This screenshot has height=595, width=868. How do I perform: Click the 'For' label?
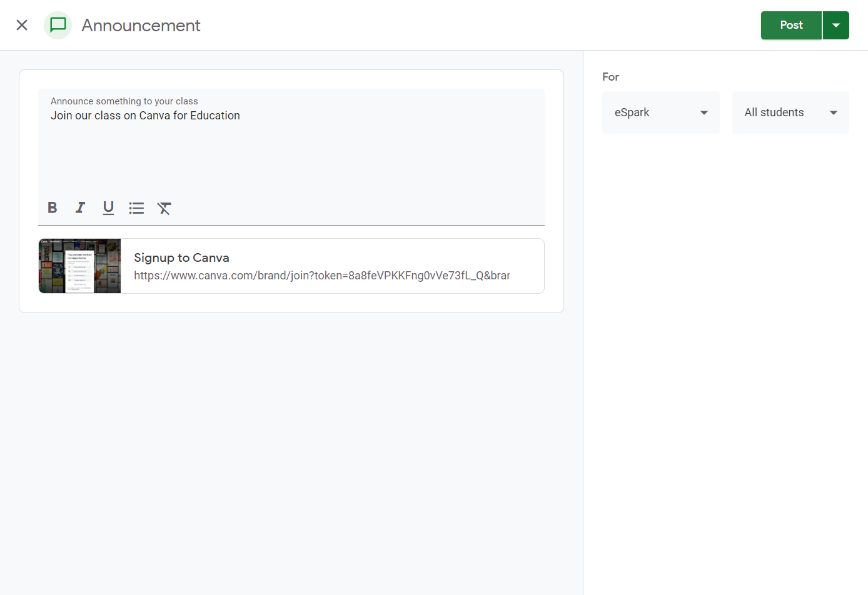(x=610, y=77)
